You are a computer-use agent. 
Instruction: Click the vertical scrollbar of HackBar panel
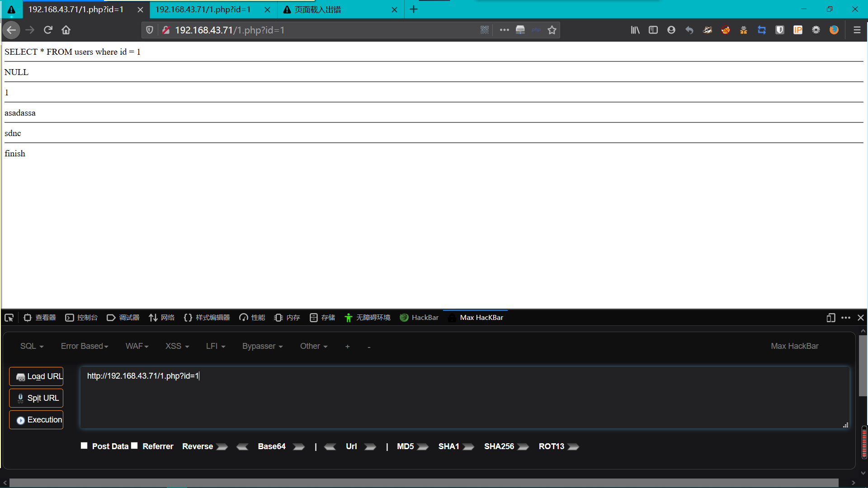863,366
